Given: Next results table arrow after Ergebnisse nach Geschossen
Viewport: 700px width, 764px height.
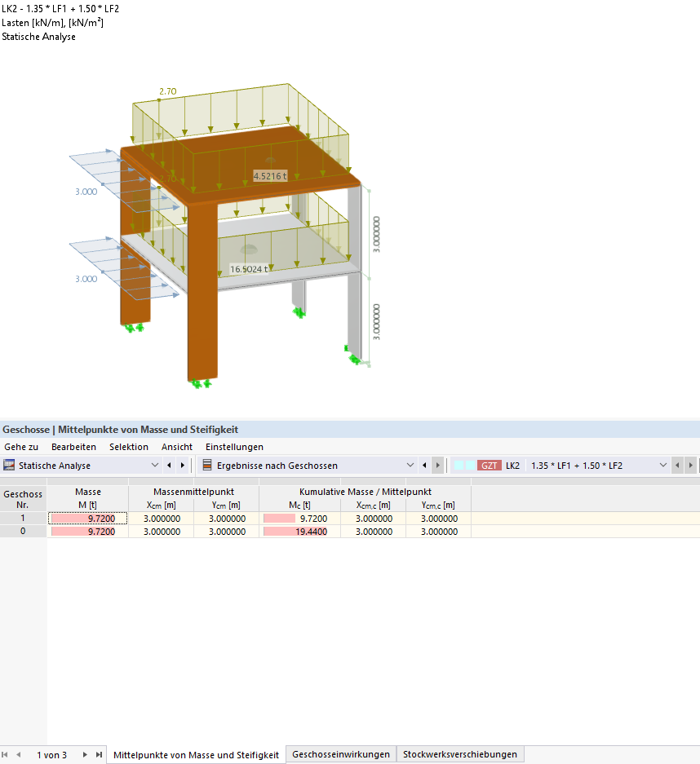Looking at the screenshot, I should 438,466.
